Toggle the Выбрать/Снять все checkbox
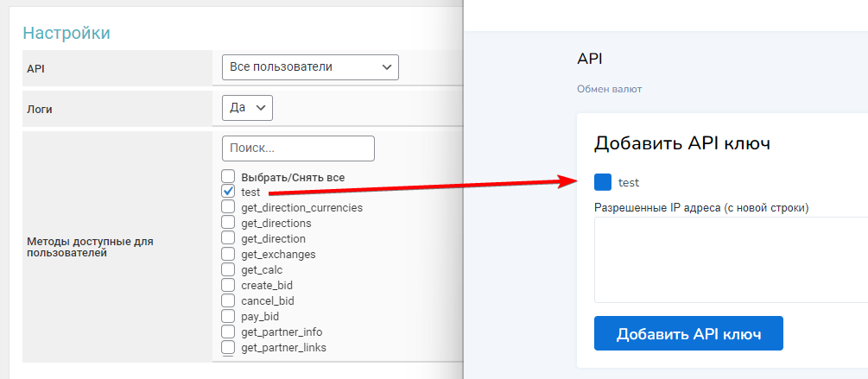Image resolution: width=868 pixels, height=379 pixels. [228, 177]
